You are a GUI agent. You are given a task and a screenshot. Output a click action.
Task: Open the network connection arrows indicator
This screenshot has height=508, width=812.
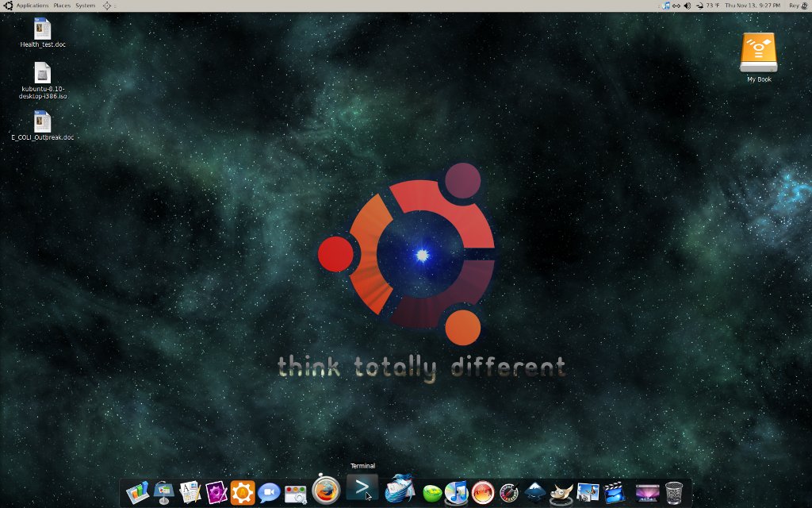[x=676, y=6]
